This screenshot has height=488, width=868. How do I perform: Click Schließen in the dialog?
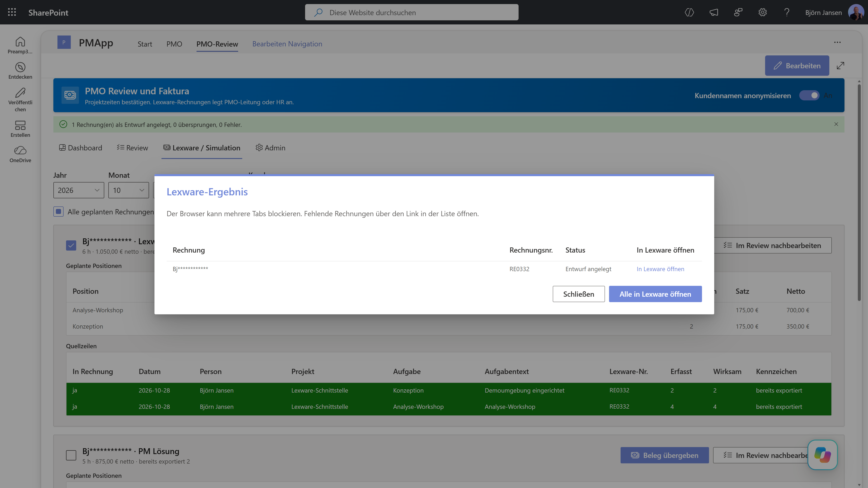579,294
